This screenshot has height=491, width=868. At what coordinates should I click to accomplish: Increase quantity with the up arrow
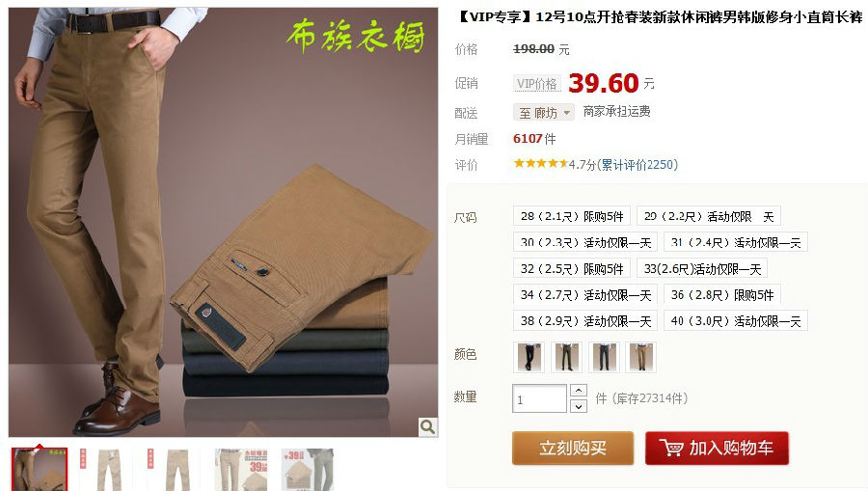click(x=579, y=391)
